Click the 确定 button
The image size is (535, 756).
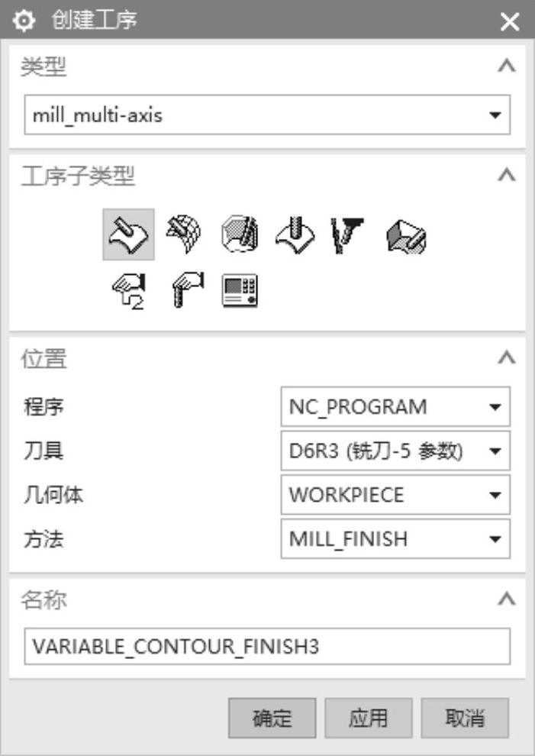click(x=272, y=718)
